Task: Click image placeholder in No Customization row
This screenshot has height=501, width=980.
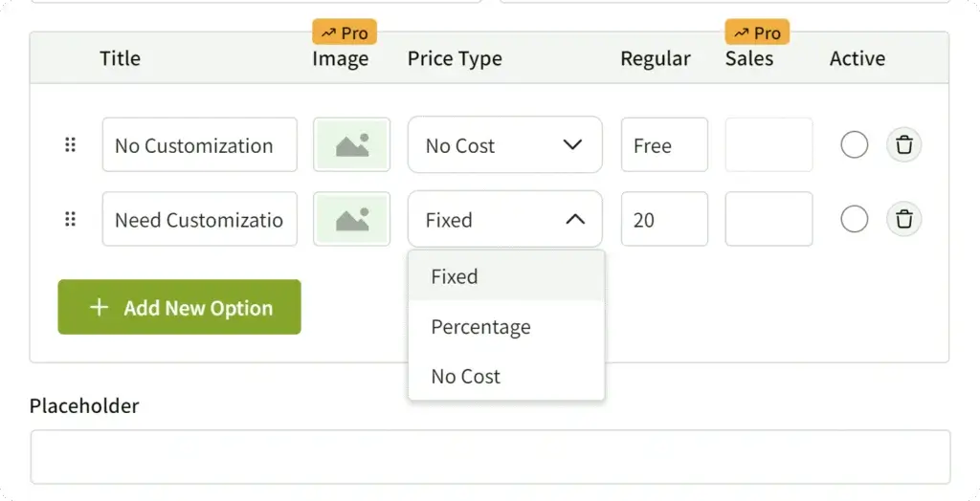Action: click(x=351, y=145)
